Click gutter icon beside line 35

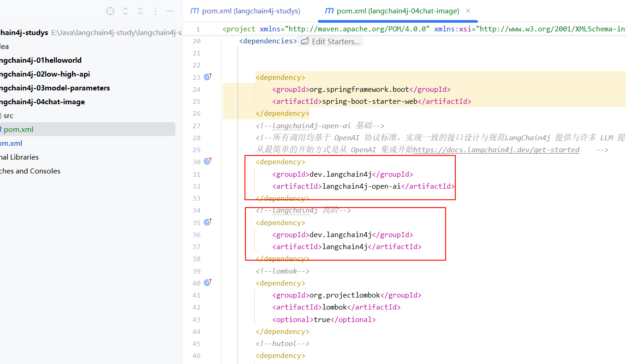(208, 222)
